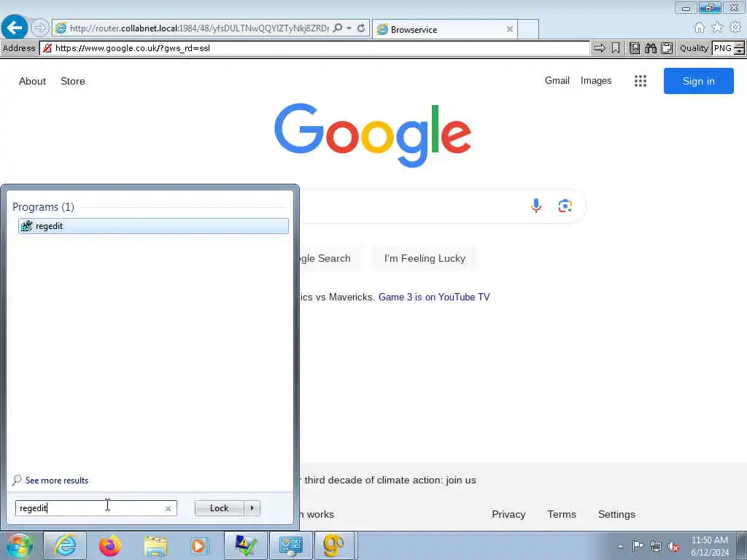The image size is (747, 560).
Task: Open Internet Explorer from the taskbar
Action: click(x=65, y=545)
